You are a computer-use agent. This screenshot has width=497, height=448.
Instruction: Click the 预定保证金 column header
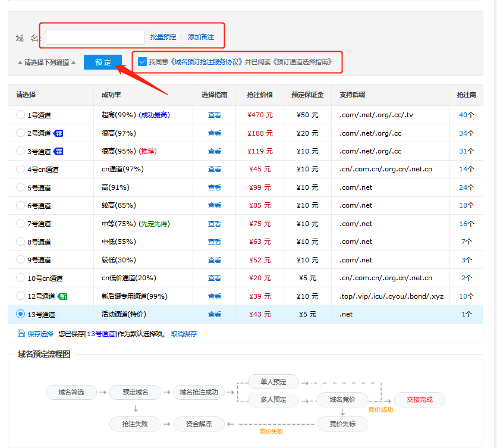(307, 95)
